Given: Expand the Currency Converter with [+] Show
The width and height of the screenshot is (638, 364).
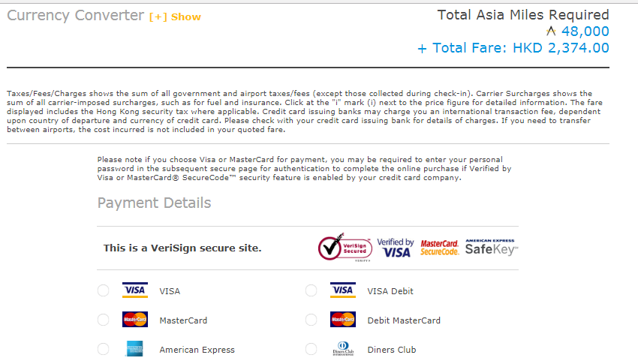Looking at the screenshot, I should [x=175, y=17].
